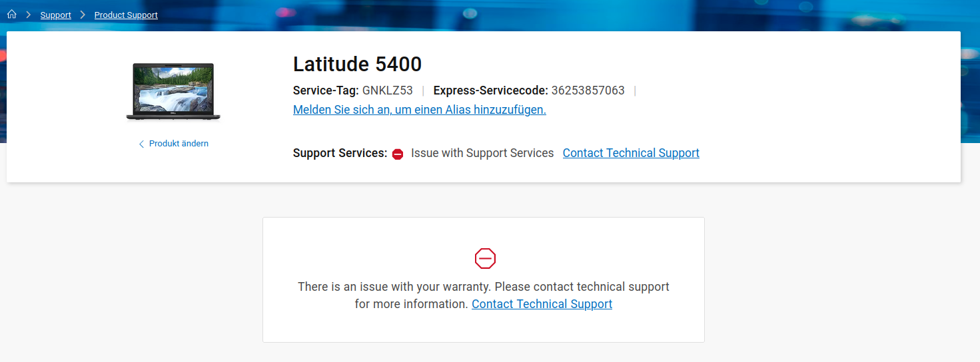Screen dimensions: 980x362
Task: Click the large warranty issue stop icon
Action: coord(485,258)
